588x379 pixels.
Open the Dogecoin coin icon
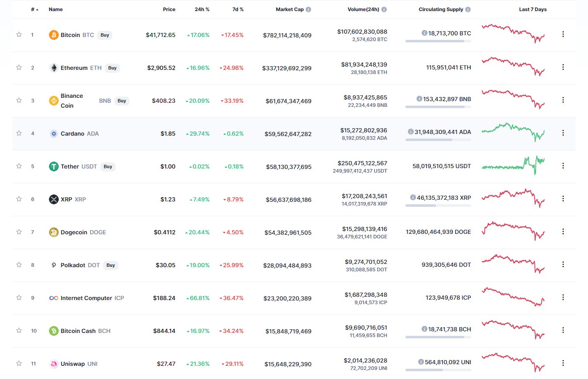(53, 232)
